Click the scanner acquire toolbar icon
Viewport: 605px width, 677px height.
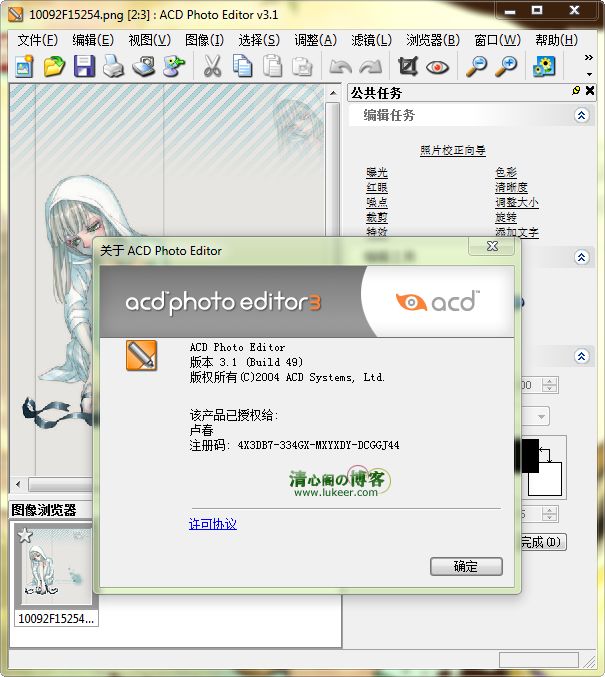coord(144,66)
